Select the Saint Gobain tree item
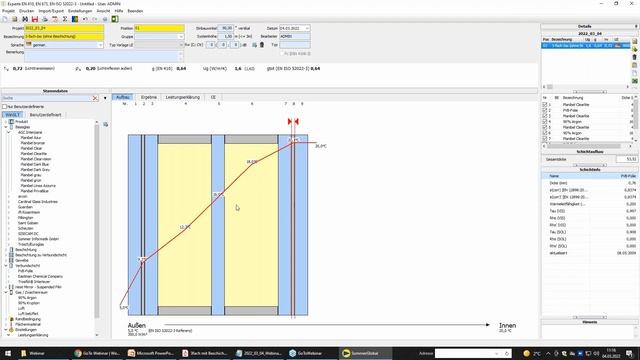640x360 pixels. pyautogui.click(x=28, y=223)
